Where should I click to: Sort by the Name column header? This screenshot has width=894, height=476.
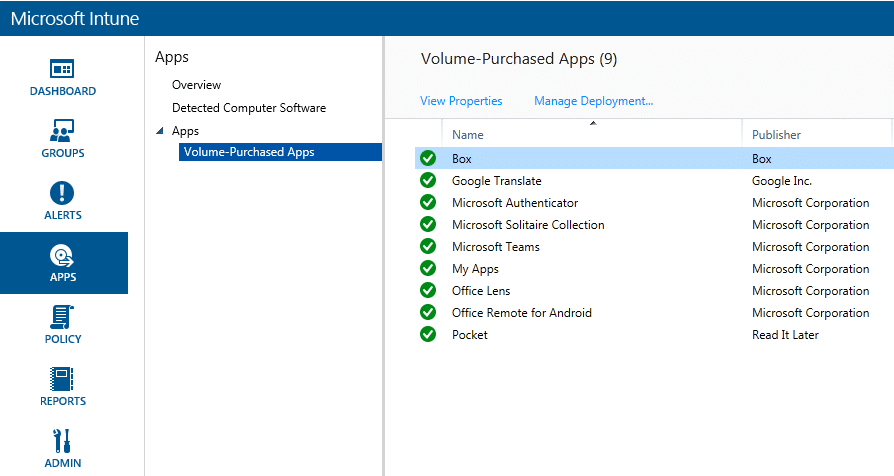tap(468, 135)
